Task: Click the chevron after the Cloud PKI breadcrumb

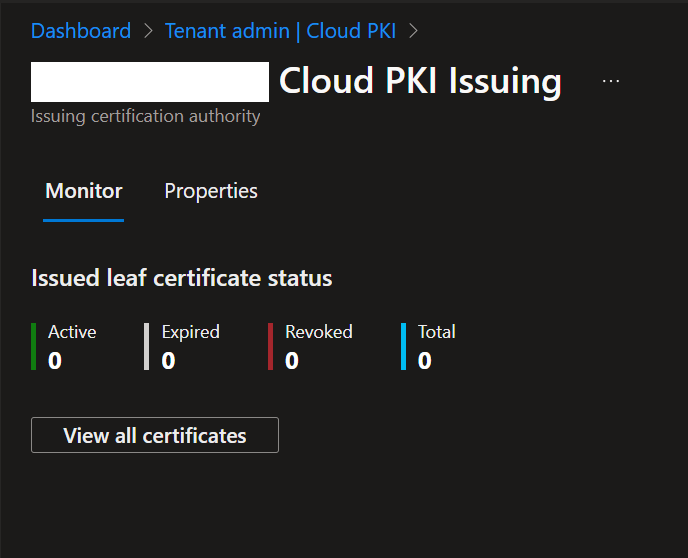Action: coord(413,31)
